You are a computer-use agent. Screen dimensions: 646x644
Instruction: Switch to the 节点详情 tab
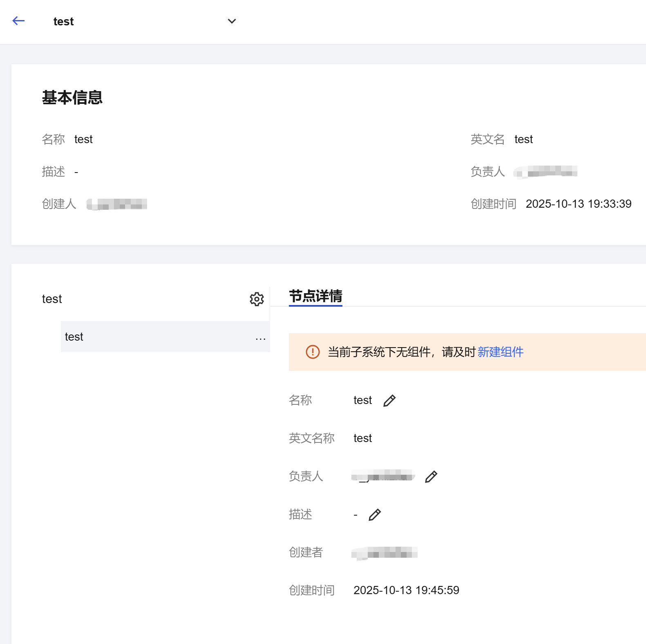pos(315,296)
